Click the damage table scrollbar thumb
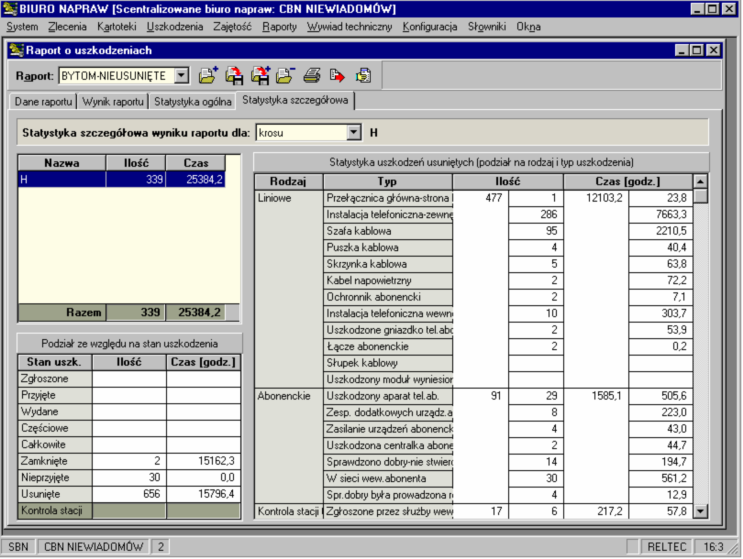Image resolution: width=743 pixels, height=559 pixels. (x=700, y=196)
